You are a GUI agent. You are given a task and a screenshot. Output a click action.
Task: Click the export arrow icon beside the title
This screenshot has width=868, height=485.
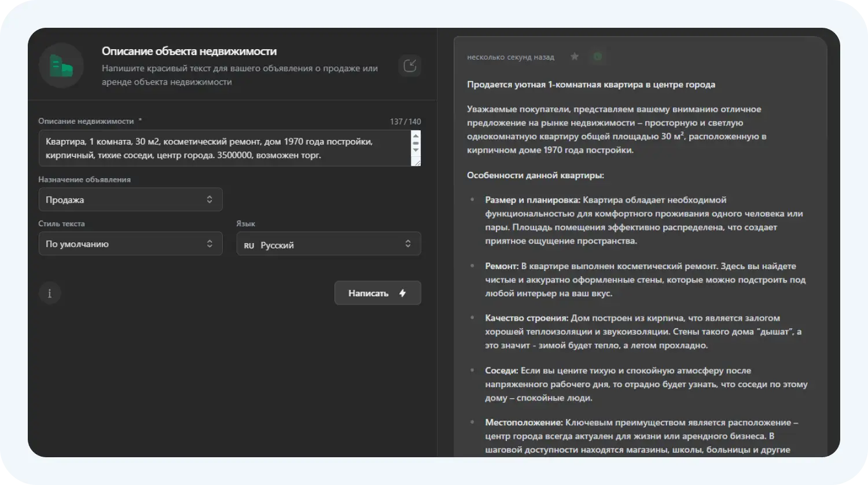pos(410,65)
